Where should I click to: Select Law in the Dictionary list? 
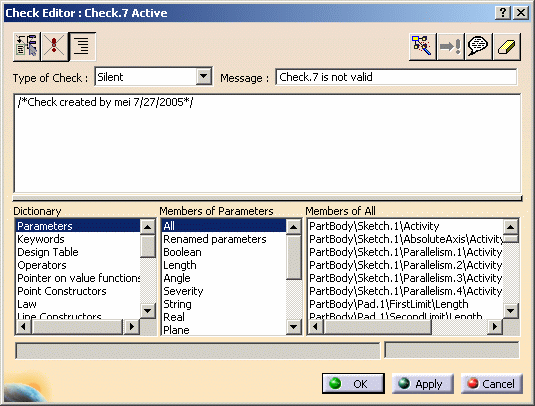point(78,304)
